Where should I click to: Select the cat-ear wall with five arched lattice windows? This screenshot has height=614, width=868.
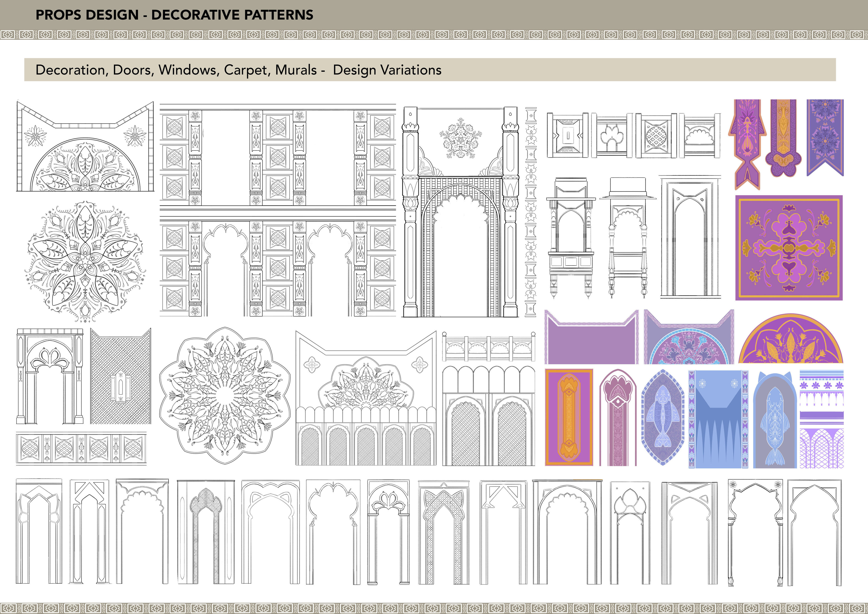pos(366,398)
